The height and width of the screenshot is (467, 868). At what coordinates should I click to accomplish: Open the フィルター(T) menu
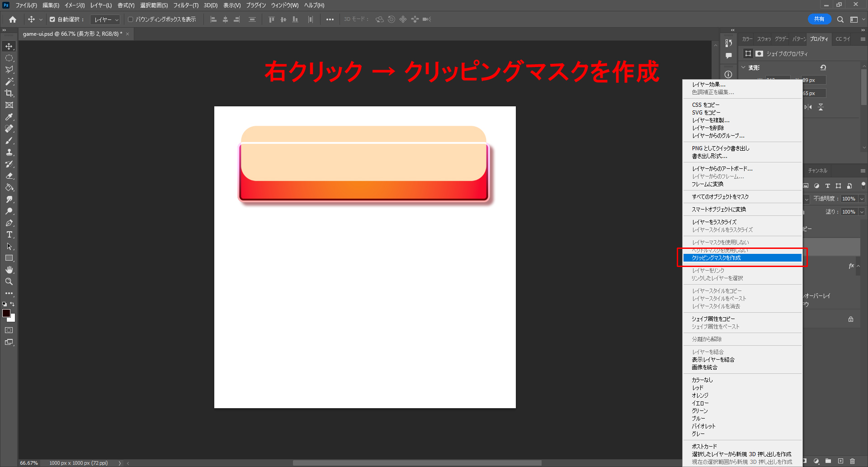coord(186,5)
